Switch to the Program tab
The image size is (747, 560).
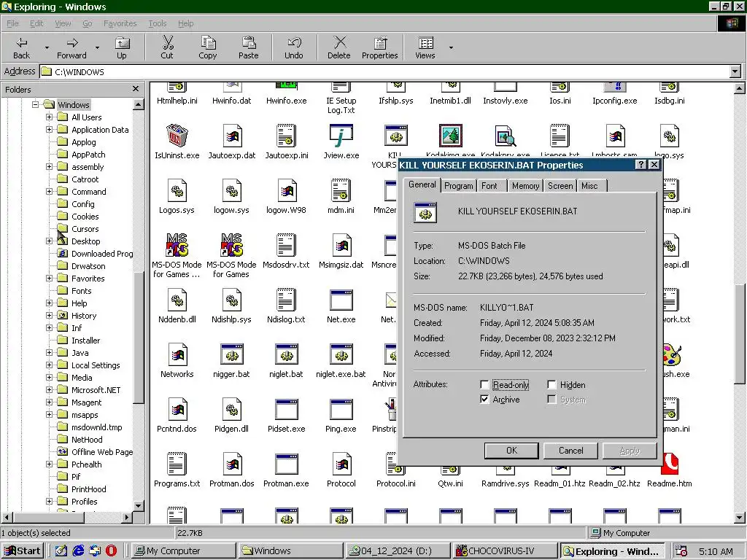[x=459, y=186]
